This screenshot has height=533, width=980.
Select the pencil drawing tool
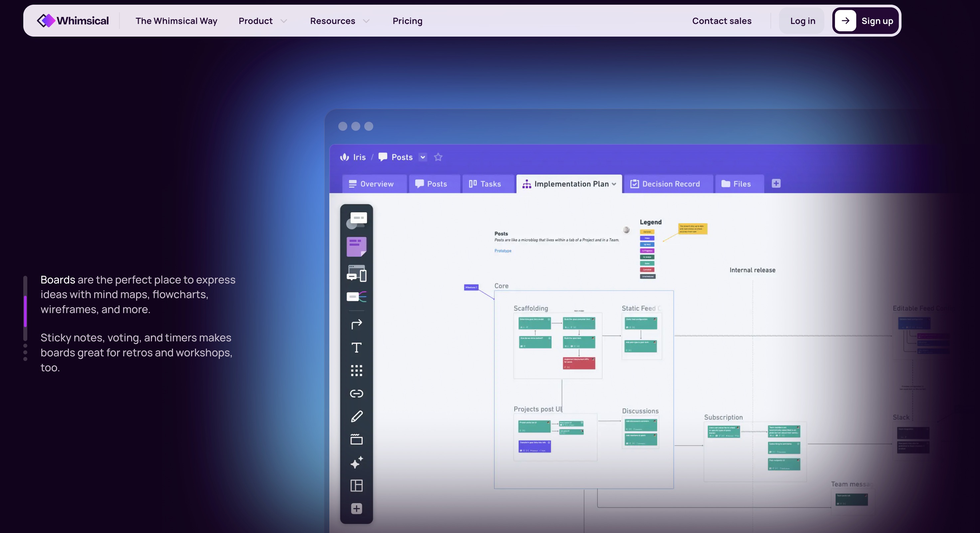click(x=357, y=417)
